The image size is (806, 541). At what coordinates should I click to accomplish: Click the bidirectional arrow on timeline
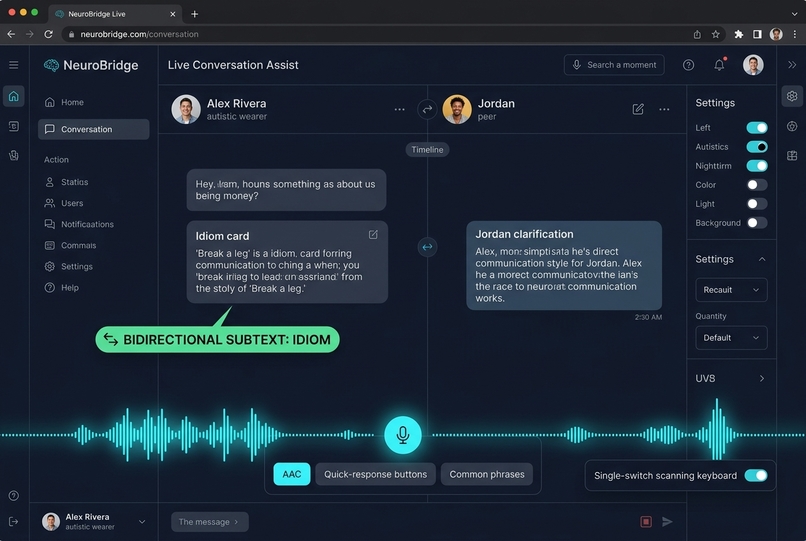(427, 247)
